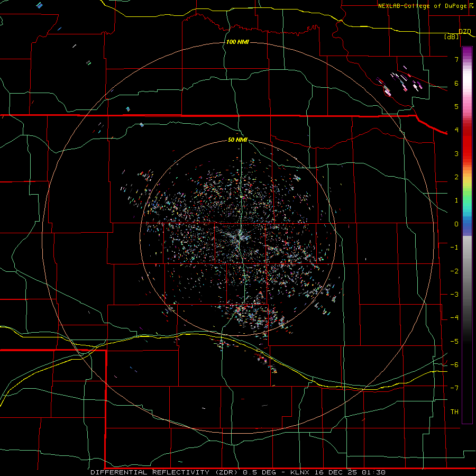This screenshot has width=476, height=476.
Task: Click the -7 value on the color scale
Action: pyautogui.click(x=454, y=388)
